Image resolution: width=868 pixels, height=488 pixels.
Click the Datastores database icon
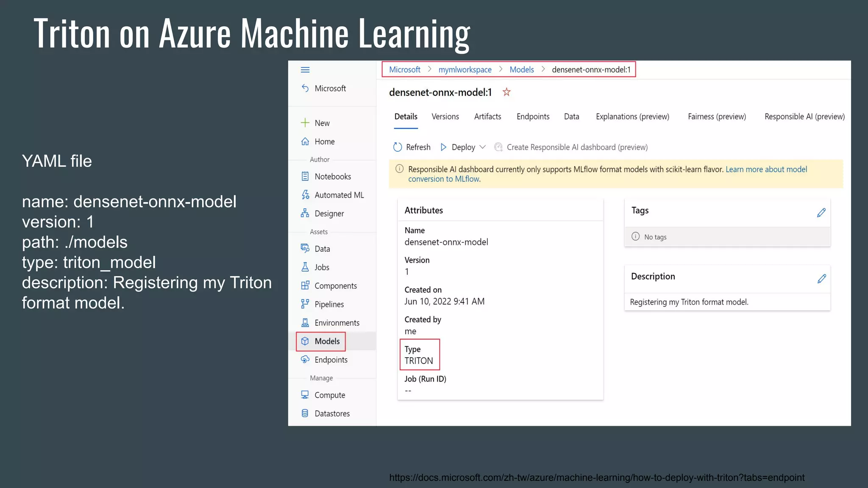point(305,413)
